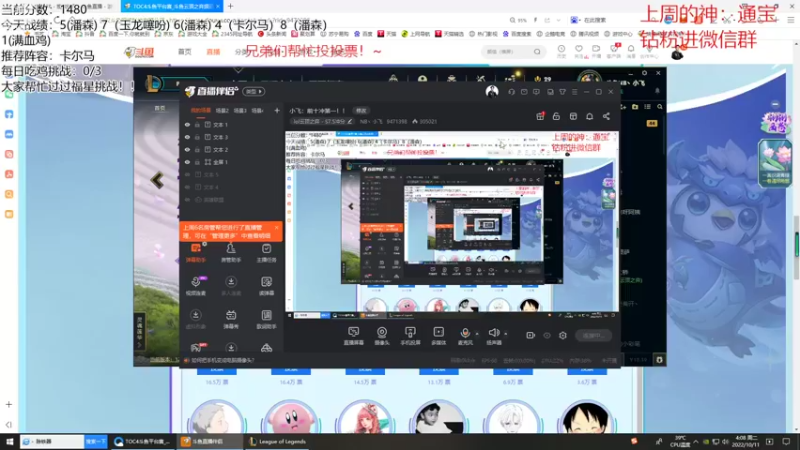Open 弹幕助手 tool in streaming companion

196,253
